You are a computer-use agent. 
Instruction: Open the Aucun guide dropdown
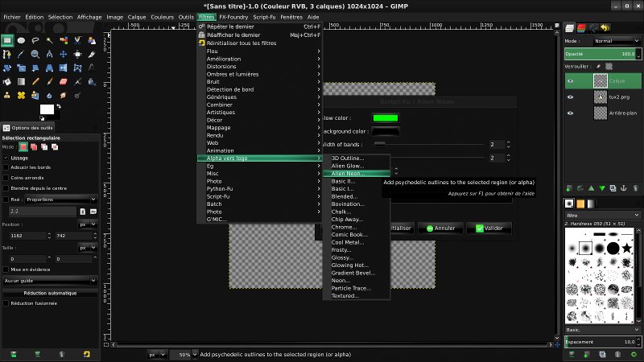click(50, 281)
